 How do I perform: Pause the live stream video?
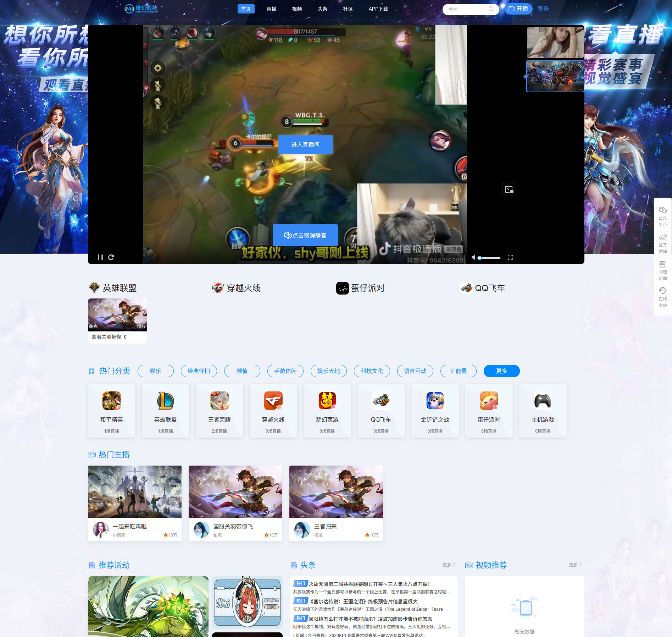coord(100,257)
